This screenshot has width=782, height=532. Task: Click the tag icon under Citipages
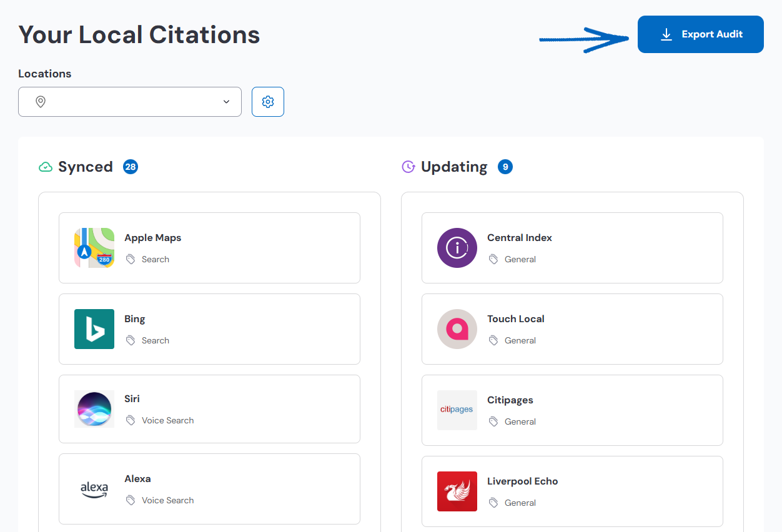[x=493, y=421]
